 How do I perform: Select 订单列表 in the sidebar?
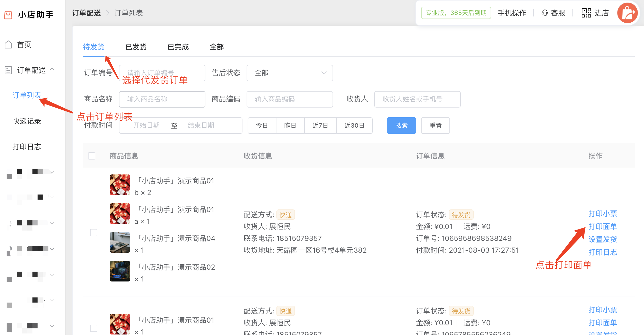click(x=27, y=95)
